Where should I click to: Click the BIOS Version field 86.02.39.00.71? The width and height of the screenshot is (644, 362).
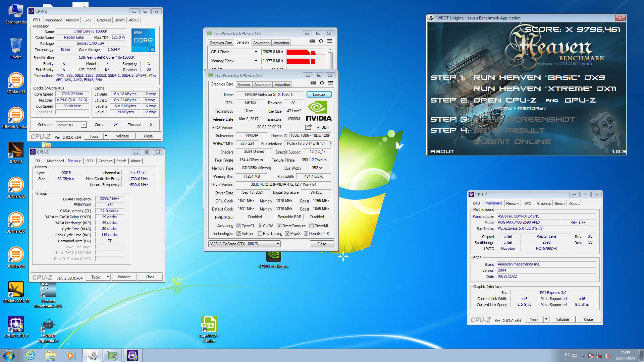pos(269,127)
